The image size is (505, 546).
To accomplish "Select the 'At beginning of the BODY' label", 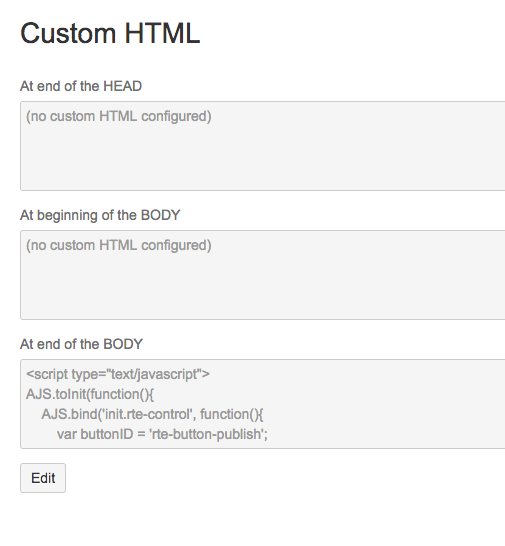I will coord(100,215).
